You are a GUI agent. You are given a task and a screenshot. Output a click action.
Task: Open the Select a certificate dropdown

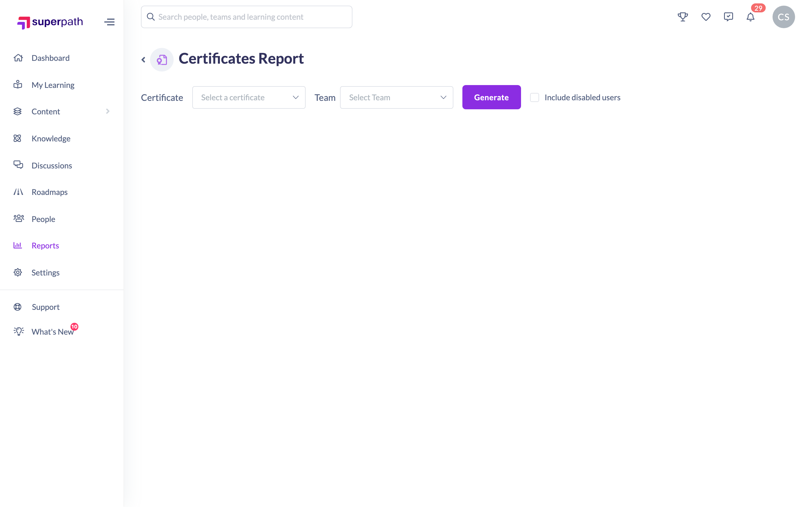coord(249,97)
